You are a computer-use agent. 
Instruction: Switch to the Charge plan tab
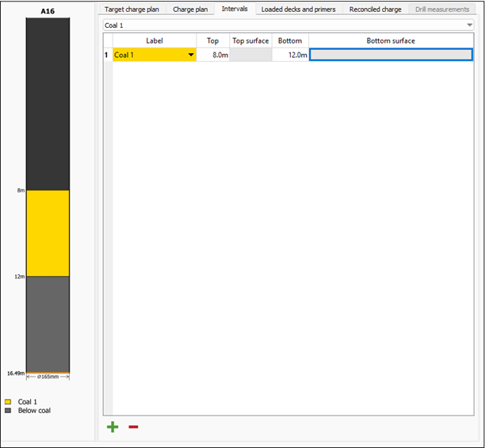pyautogui.click(x=190, y=10)
